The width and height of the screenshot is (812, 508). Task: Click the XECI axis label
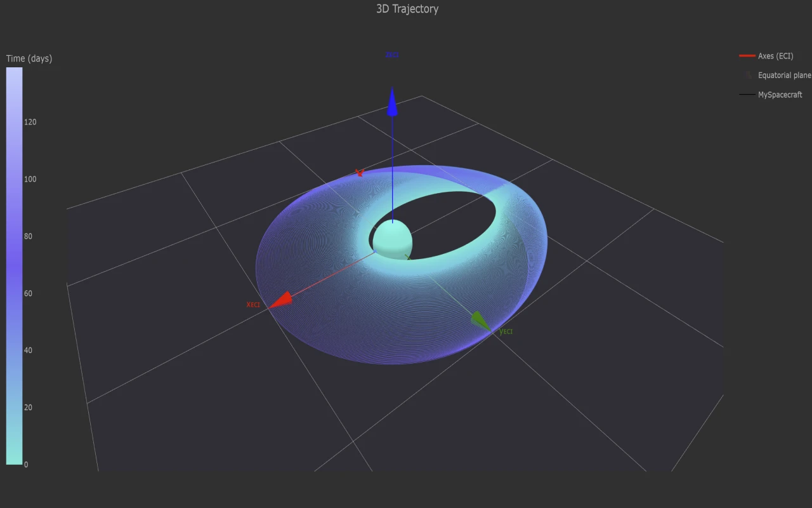pos(253,305)
